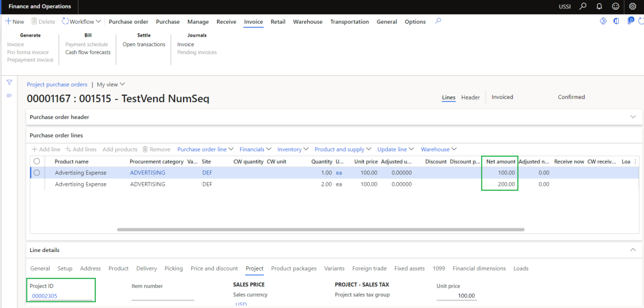
Task: Go to Project purchase orders link
Action: pos(57,84)
